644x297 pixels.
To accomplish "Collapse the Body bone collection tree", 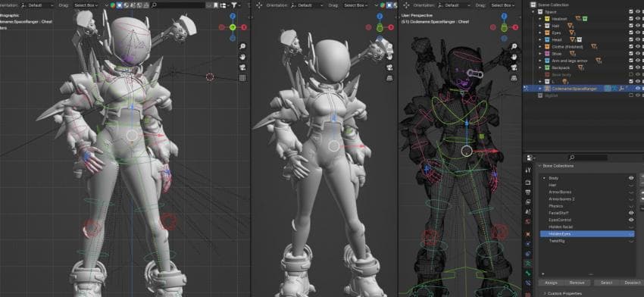I will tap(544, 178).
